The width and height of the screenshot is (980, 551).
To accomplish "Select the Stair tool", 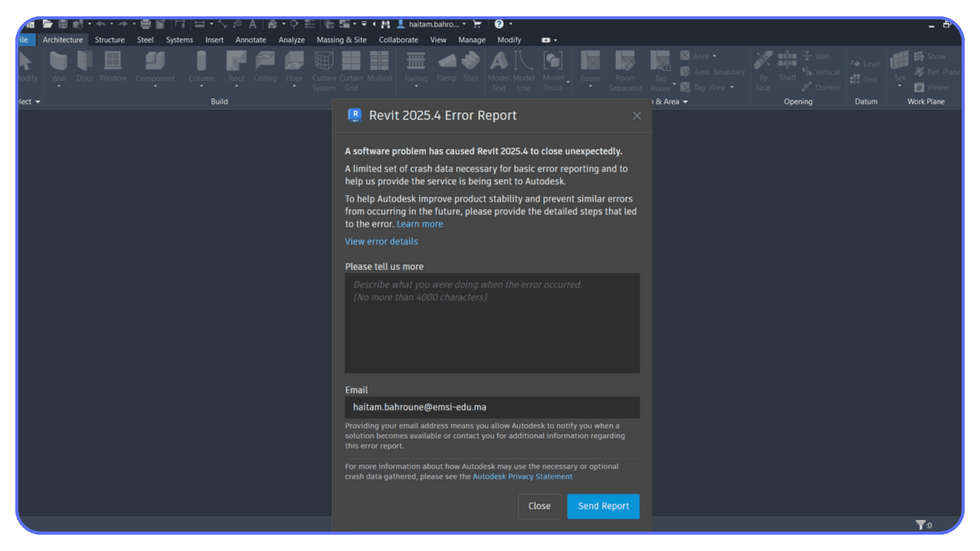I will pos(471,66).
